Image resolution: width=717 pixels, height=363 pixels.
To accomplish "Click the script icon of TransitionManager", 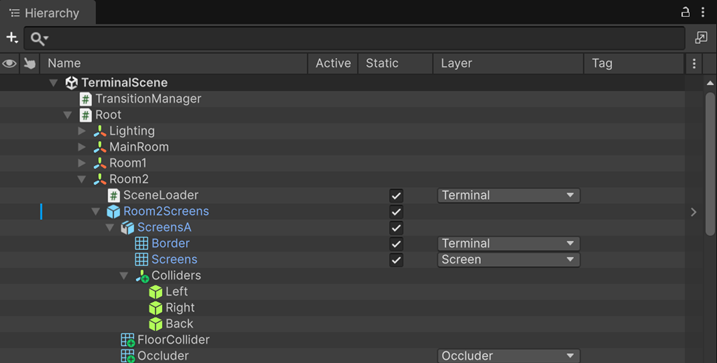I will (x=86, y=99).
